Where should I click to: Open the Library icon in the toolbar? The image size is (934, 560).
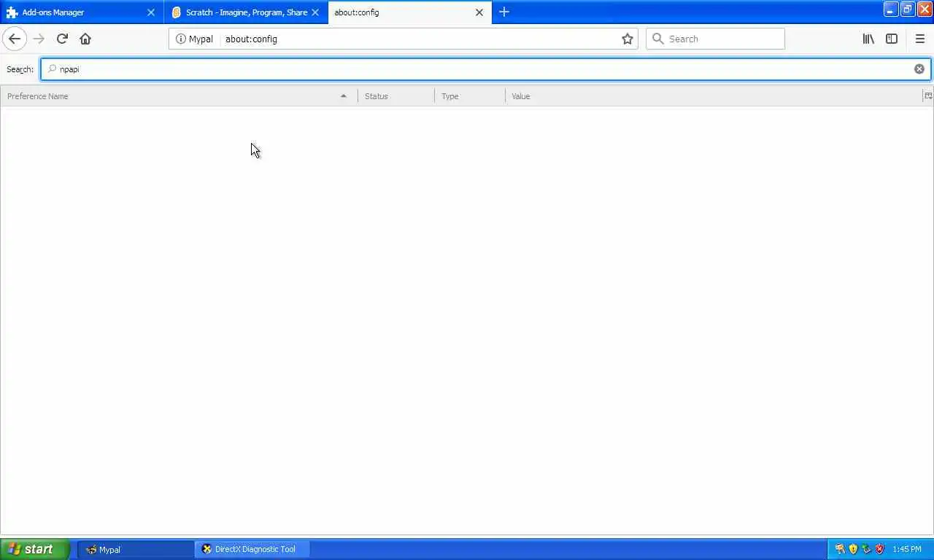click(x=868, y=39)
